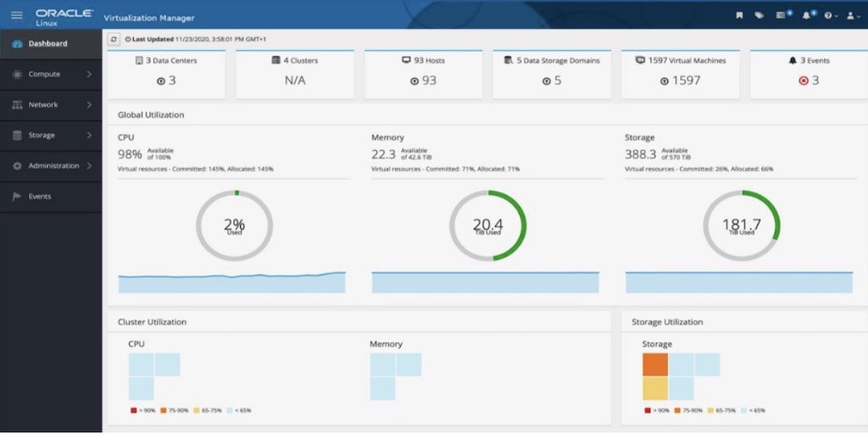Open the bookmarks icon in header
This screenshot has height=434, width=868.
pyautogui.click(x=739, y=15)
